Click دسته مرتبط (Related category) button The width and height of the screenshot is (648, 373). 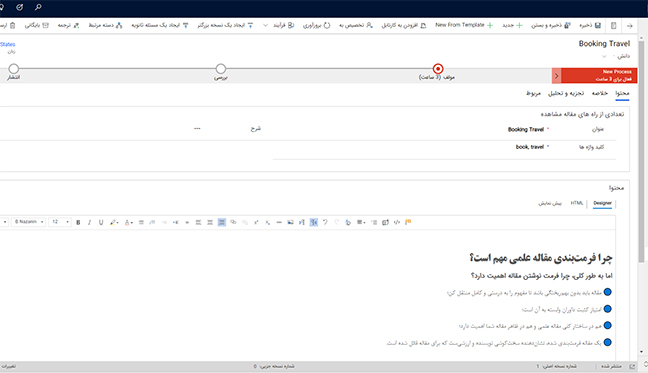coord(105,25)
